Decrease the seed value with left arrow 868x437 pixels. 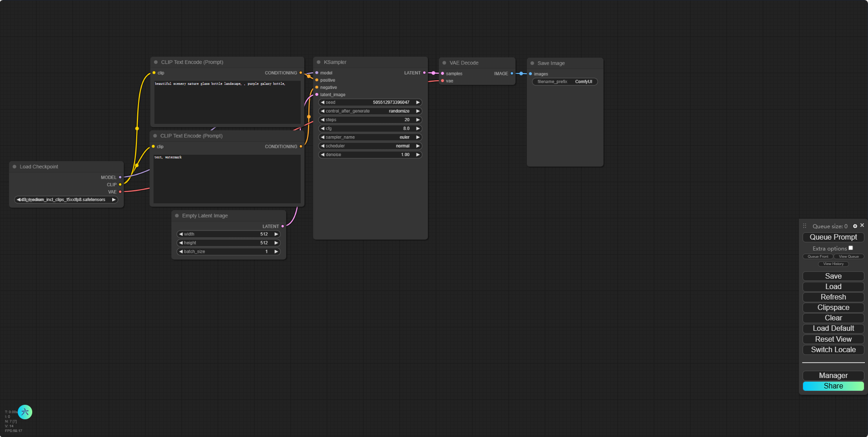coord(322,103)
